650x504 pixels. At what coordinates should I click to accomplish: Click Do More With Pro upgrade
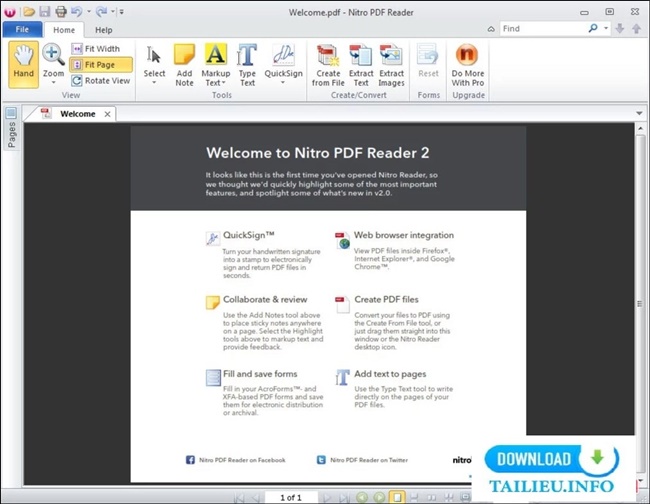(x=468, y=65)
